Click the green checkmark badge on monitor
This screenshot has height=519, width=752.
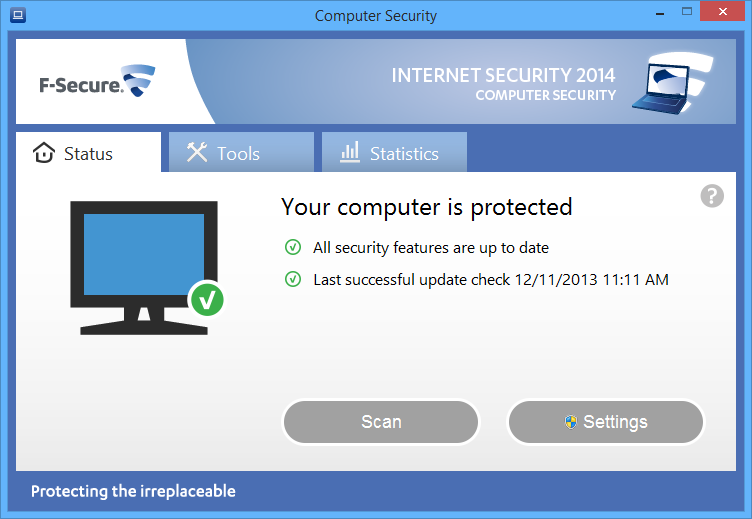coord(207,298)
